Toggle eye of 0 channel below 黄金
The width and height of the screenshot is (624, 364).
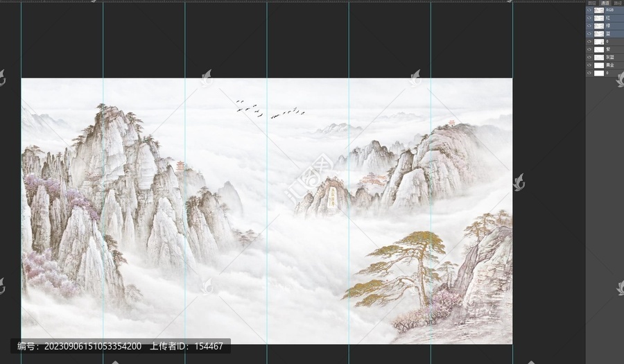(x=589, y=73)
